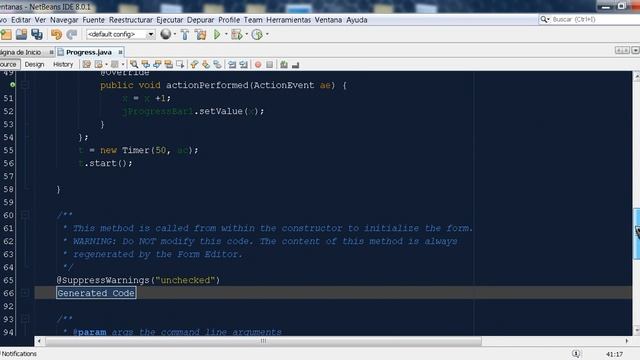Close the Progress.java tab
Viewport: 640px width, 360px height.
pos(120,52)
